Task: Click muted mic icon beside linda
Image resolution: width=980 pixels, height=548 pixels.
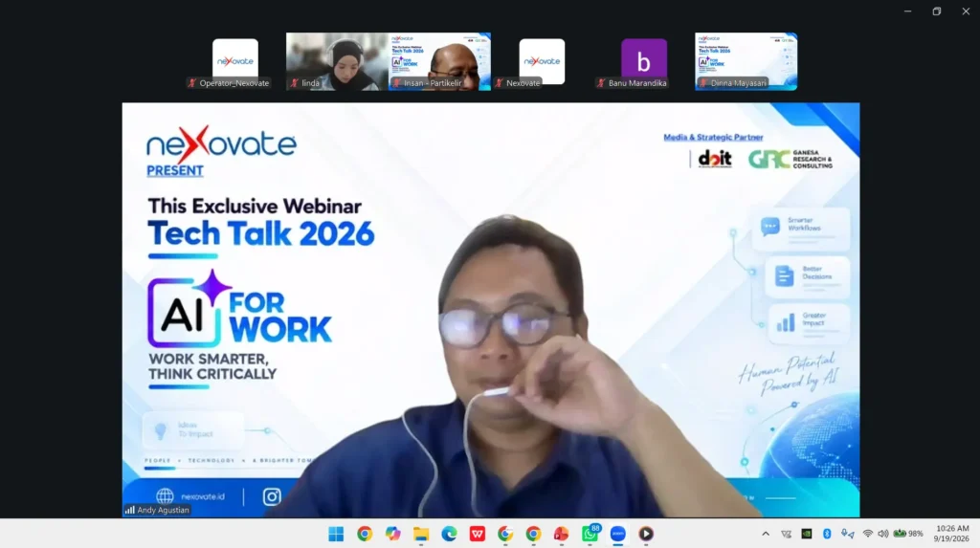Action: pos(295,83)
